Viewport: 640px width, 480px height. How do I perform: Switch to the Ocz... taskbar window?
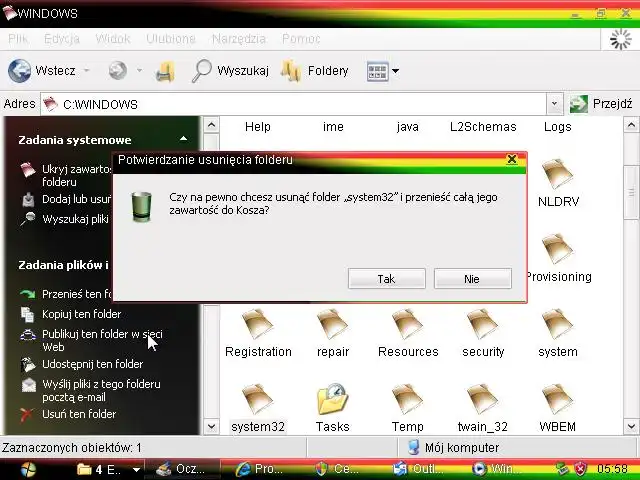coord(183,469)
